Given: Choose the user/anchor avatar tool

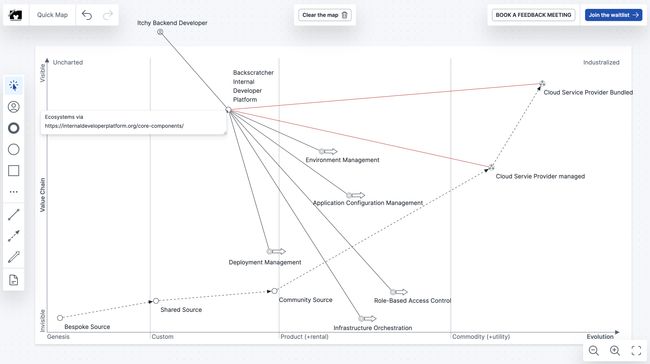Looking at the screenshot, I should click(x=14, y=107).
